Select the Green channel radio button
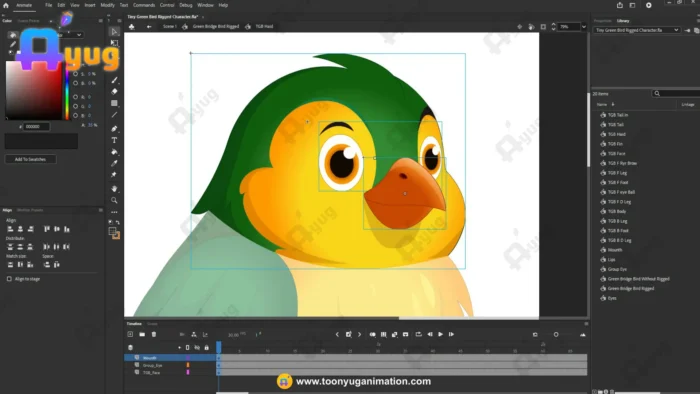The image size is (700, 394). pos(75,106)
